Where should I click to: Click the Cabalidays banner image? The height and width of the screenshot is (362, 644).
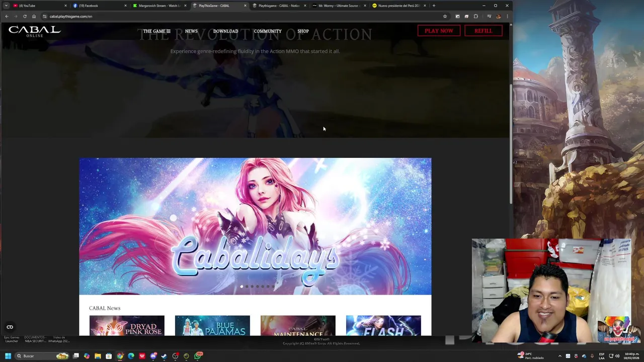click(x=255, y=226)
